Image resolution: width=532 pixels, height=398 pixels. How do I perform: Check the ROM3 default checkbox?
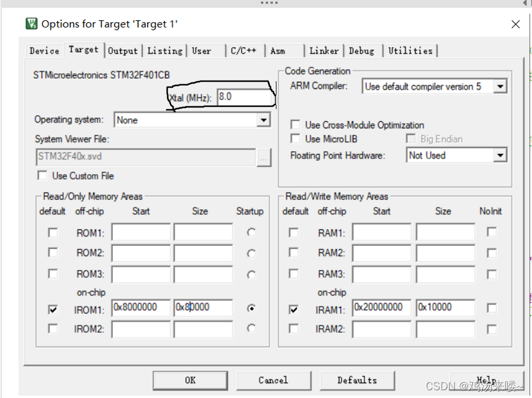[x=53, y=273]
